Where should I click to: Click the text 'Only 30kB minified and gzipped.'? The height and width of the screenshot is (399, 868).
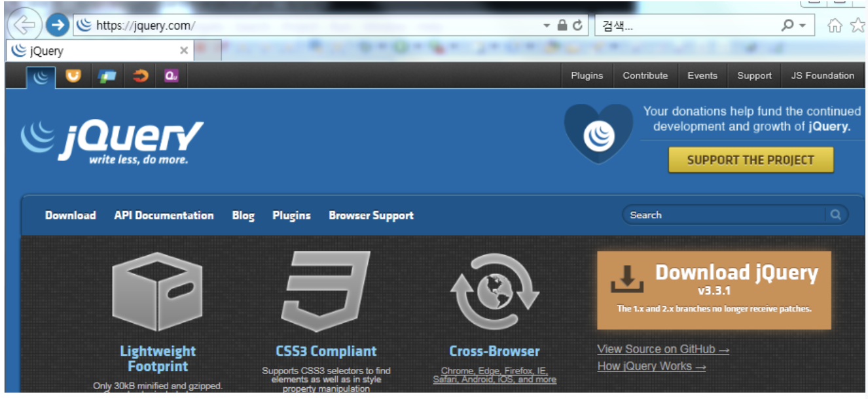pyautogui.click(x=158, y=386)
